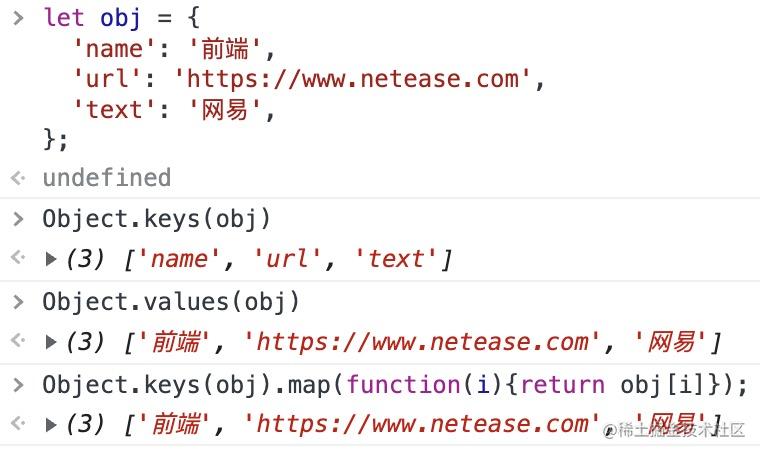Click the 'https://www.netease.com' string in obj definition
Viewport: 760px width, 454px height.
tap(353, 79)
